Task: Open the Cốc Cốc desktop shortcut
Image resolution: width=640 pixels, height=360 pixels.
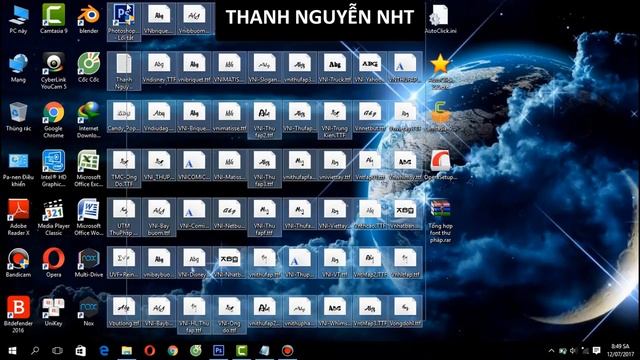Action: pyautogui.click(x=89, y=68)
